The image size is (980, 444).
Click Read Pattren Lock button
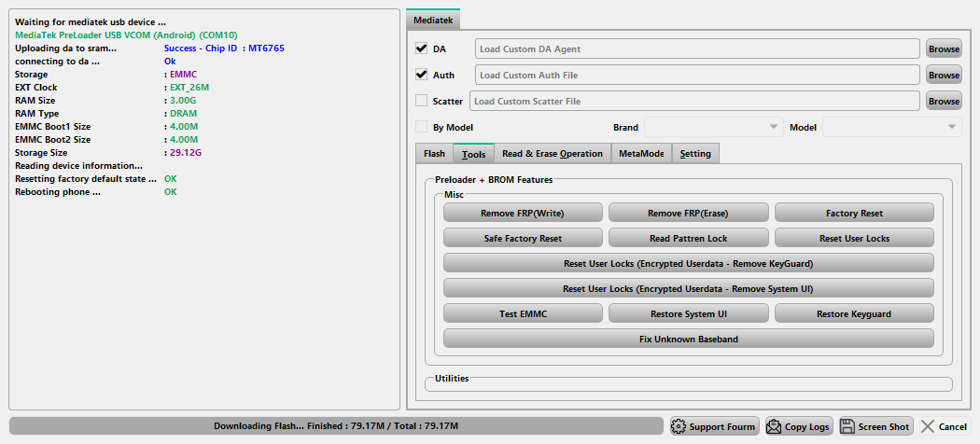[x=688, y=238]
